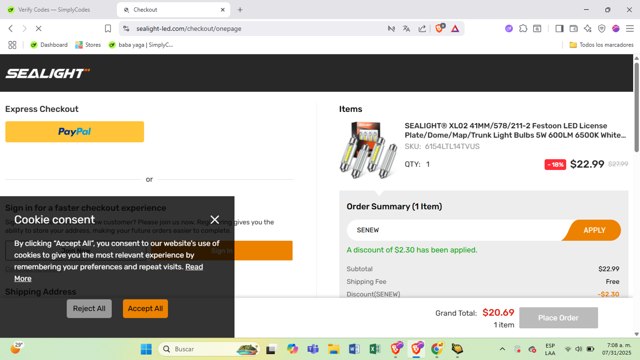The image size is (640, 360).
Task: Stop page loading with the X button
Action: 38,29
